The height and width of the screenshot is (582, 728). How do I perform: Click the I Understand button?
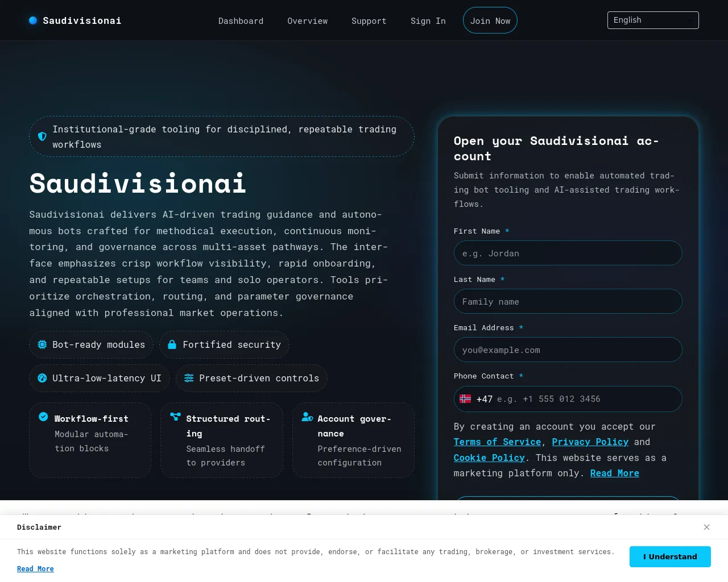(x=670, y=556)
